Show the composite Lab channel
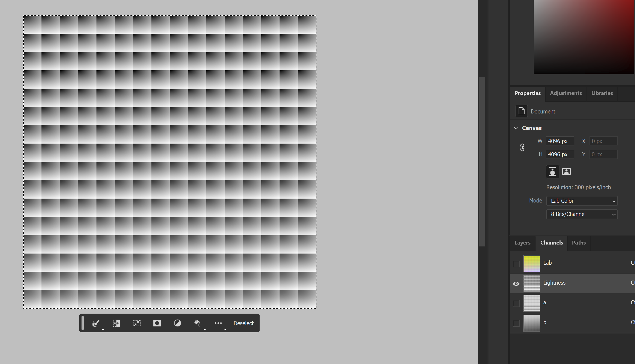This screenshot has width=635, height=364. 516,263
